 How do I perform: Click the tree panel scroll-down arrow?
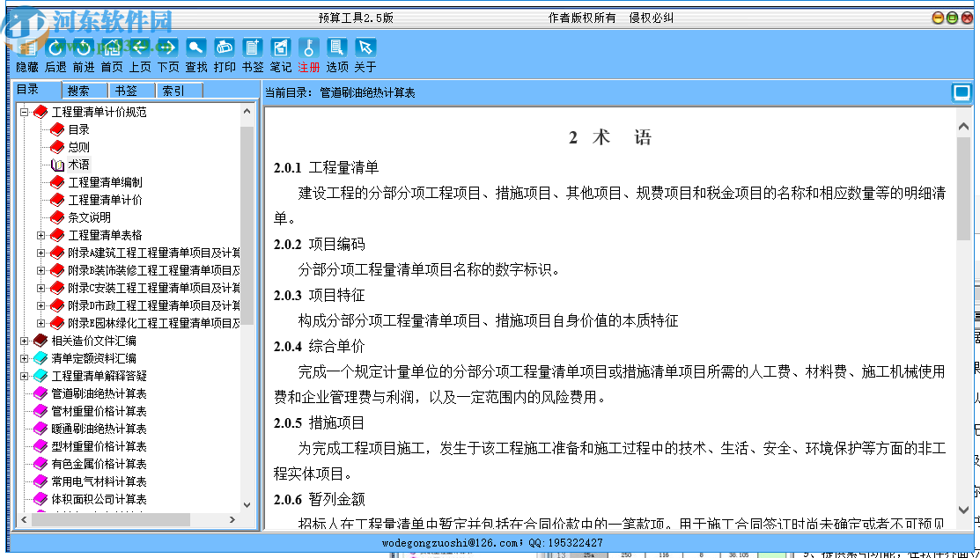coord(247,505)
